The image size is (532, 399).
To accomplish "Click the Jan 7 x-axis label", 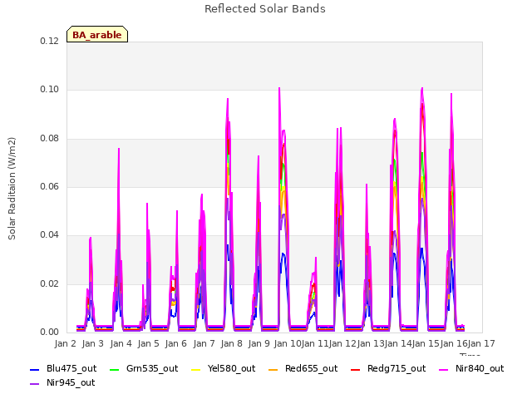I will click(x=204, y=343).
